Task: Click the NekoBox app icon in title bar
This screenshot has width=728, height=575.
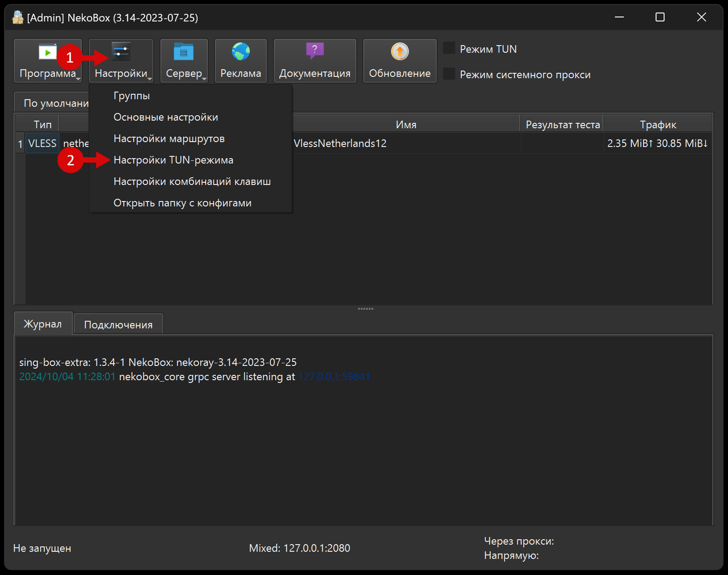Action: 18,17
